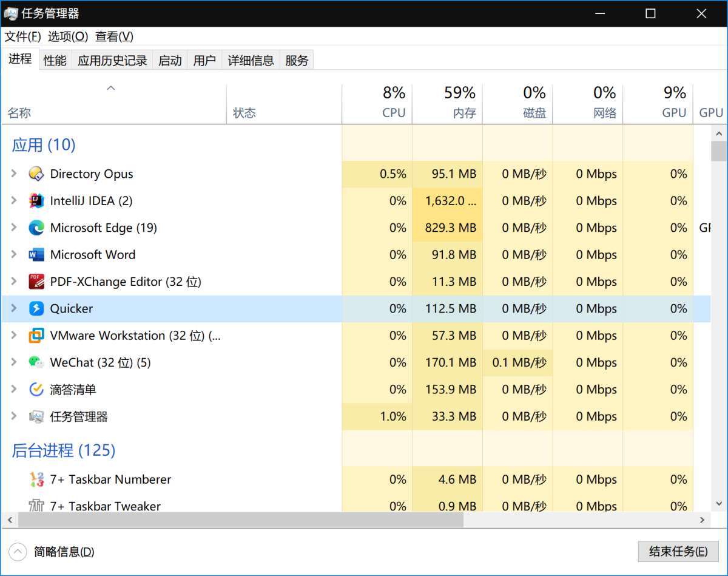Open the 选项(O) menu
The width and height of the screenshot is (728, 576).
point(68,36)
